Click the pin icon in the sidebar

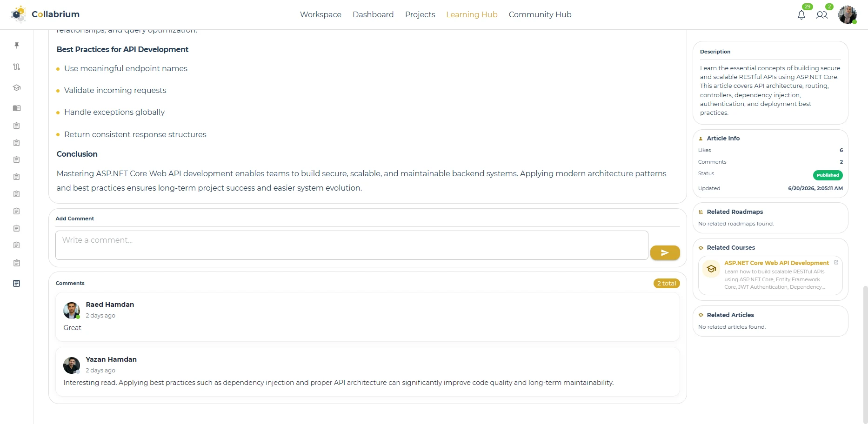(17, 45)
